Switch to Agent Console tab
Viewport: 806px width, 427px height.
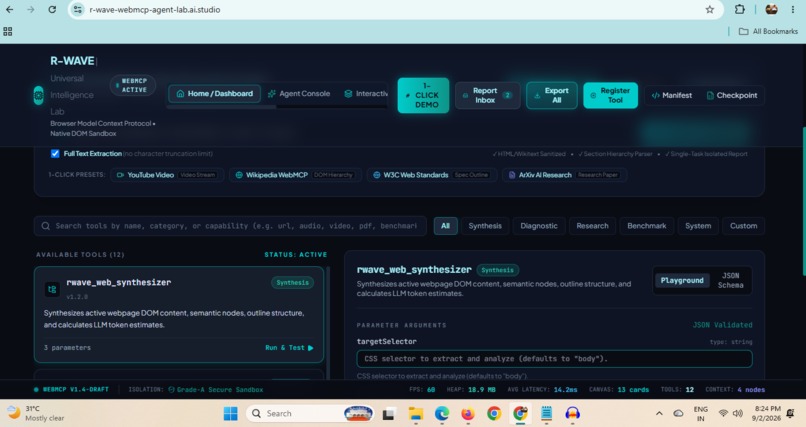(x=299, y=94)
